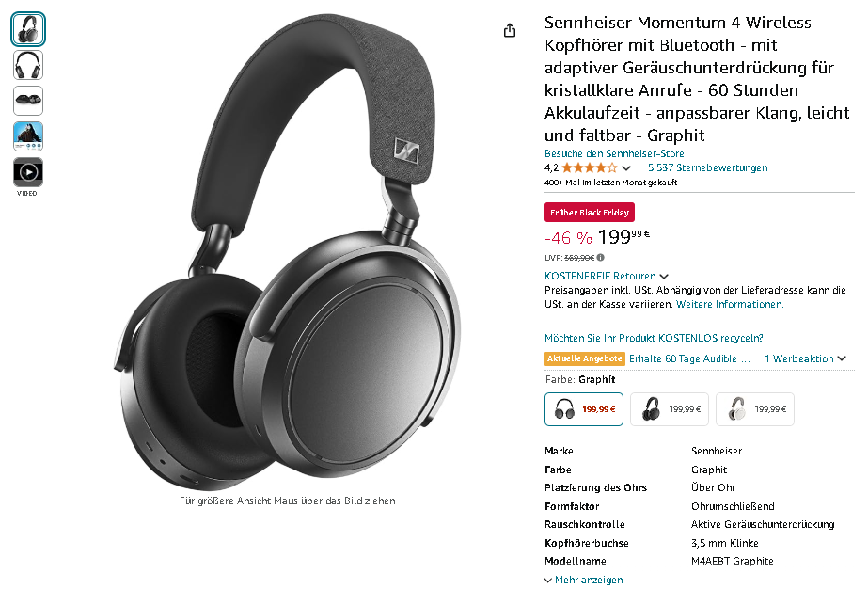Choose the Graphit color option

[583, 409]
